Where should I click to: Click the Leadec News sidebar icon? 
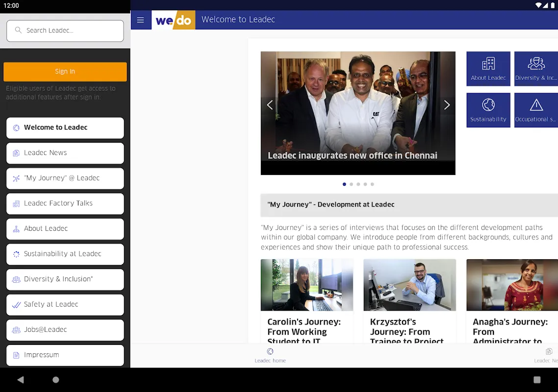coord(16,153)
